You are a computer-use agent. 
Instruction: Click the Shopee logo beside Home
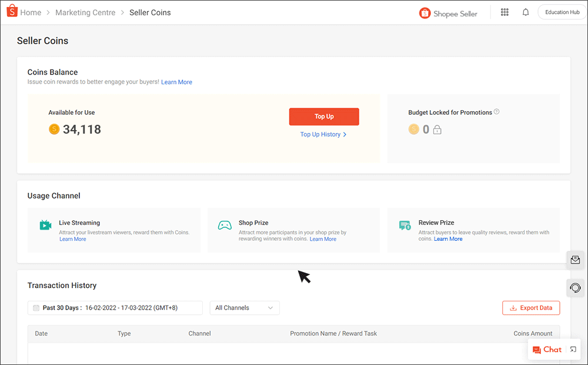point(12,11)
